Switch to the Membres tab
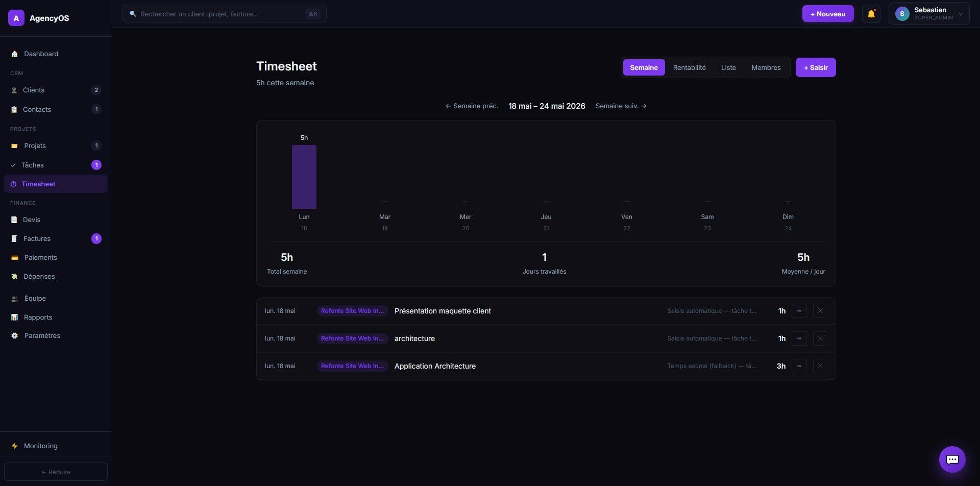980x486 pixels. click(766, 67)
